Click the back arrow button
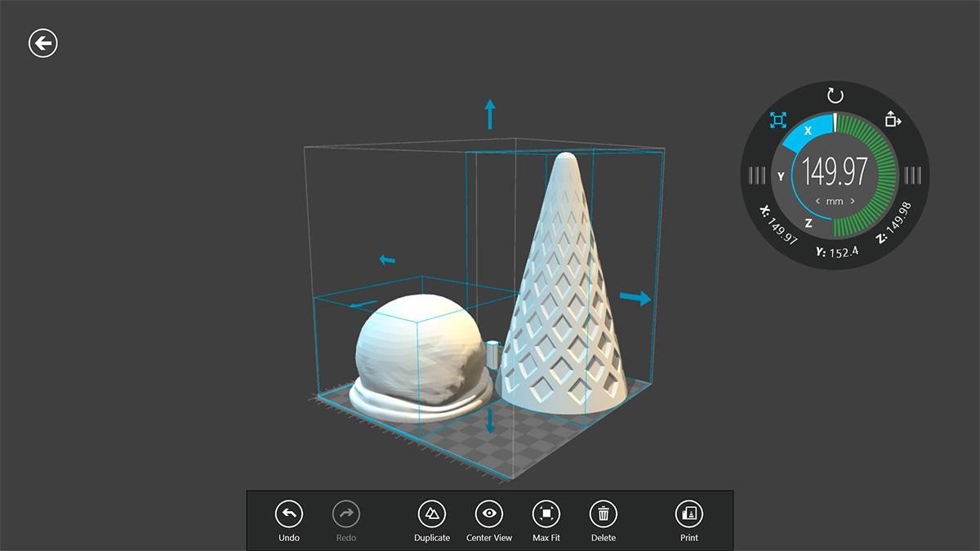The image size is (980, 551). (43, 43)
